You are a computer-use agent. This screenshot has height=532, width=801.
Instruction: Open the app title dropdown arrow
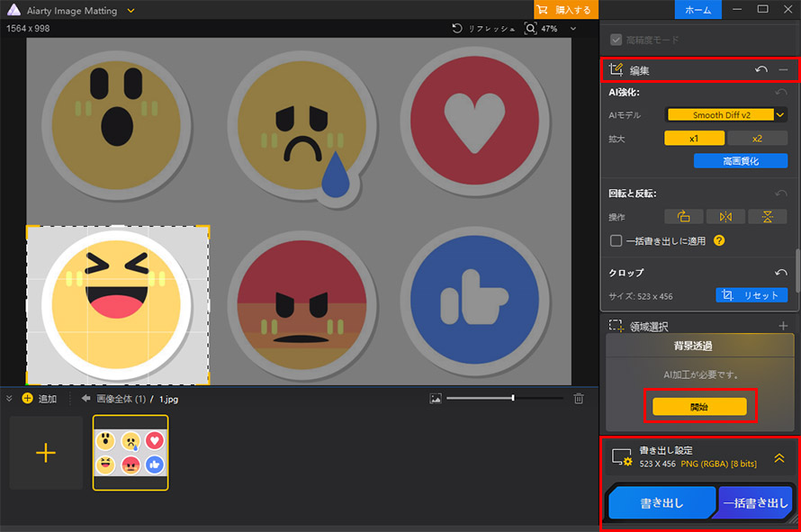coord(130,10)
